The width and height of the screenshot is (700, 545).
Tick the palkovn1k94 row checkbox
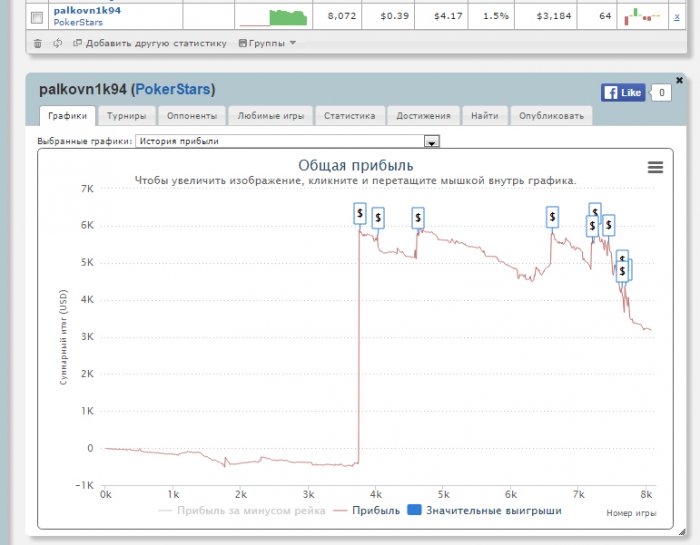[x=37, y=17]
